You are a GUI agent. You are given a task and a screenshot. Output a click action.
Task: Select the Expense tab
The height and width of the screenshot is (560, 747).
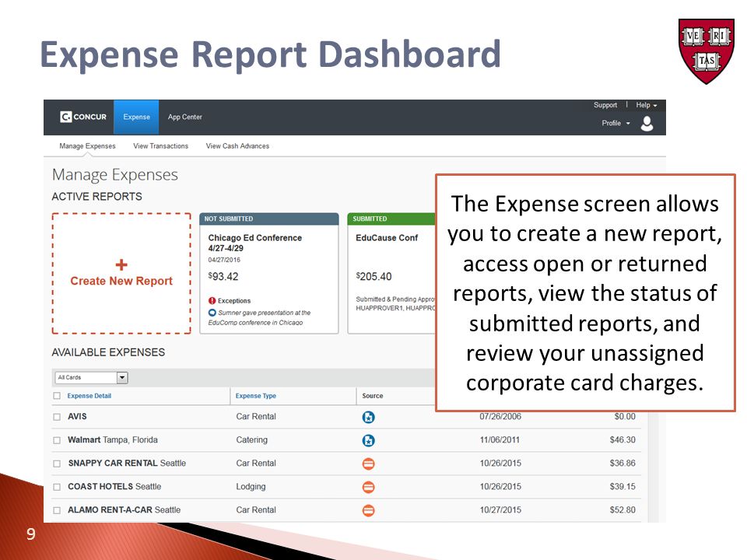click(136, 117)
